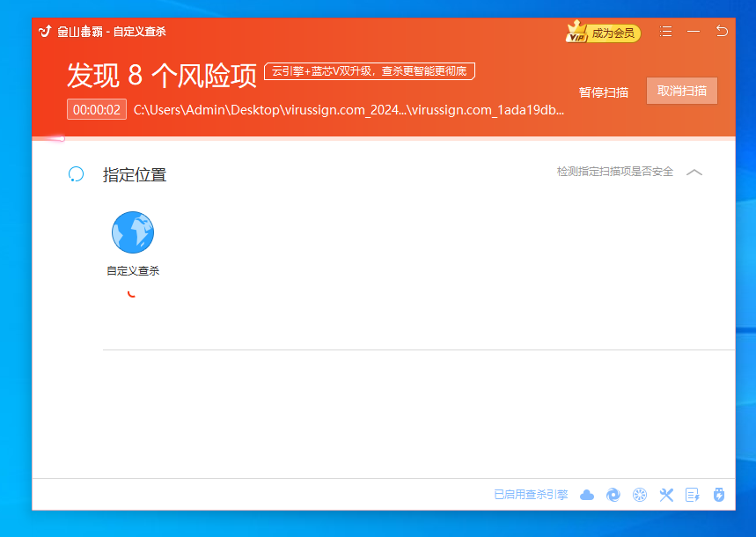Click the 云引擎+蓝芯V upgrade banner
The image size is (756, 537).
coord(370,71)
